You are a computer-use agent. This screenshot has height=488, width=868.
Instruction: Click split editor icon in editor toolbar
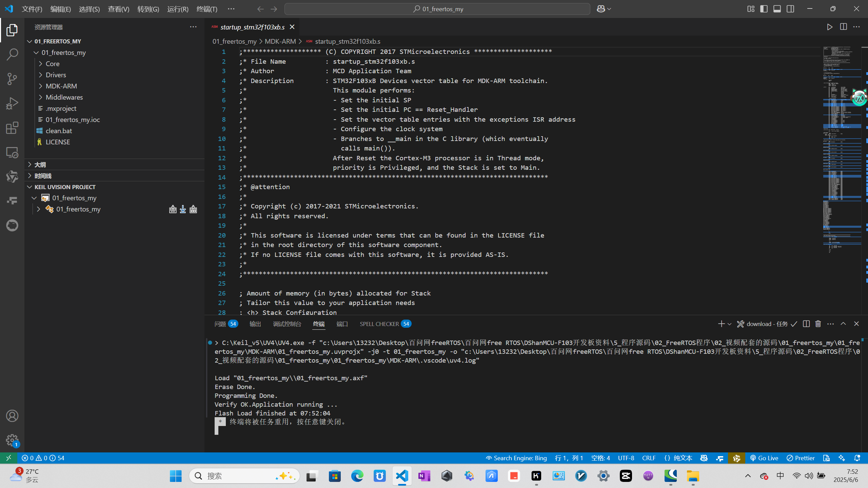click(x=843, y=27)
